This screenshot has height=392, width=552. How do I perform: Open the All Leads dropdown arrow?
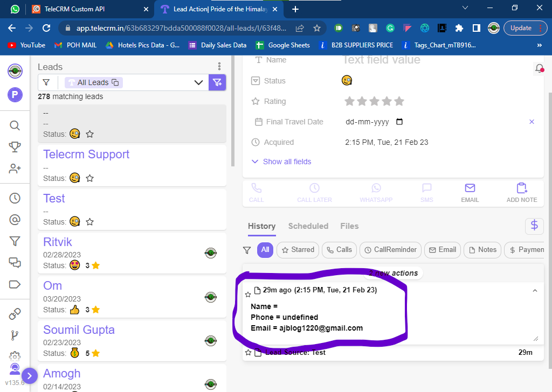198,82
